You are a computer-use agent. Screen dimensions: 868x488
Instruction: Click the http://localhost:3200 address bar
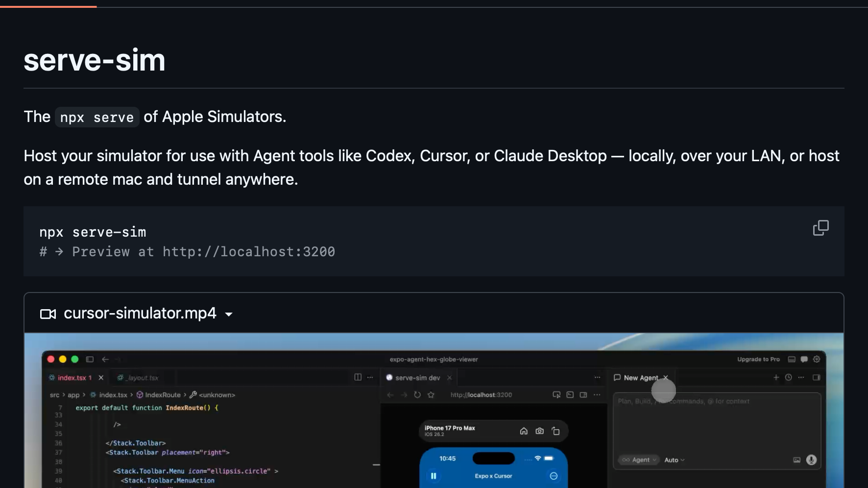click(x=481, y=395)
